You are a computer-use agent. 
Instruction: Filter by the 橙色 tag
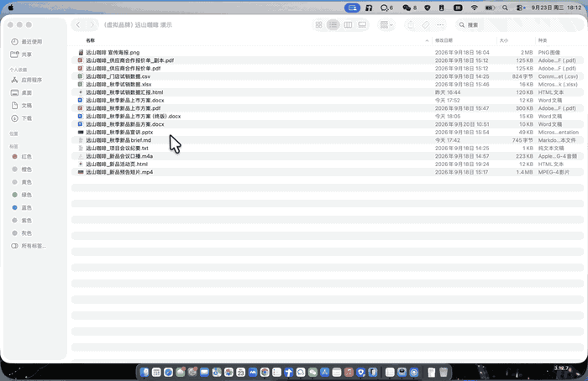click(26, 170)
